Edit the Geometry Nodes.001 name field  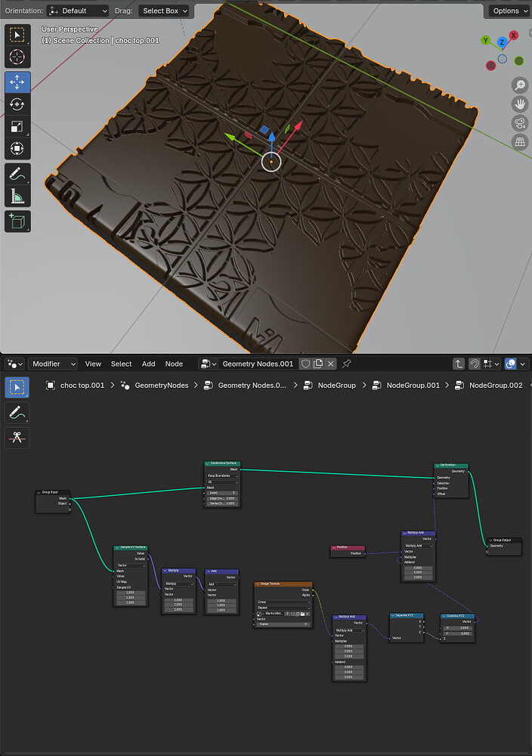point(258,364)
